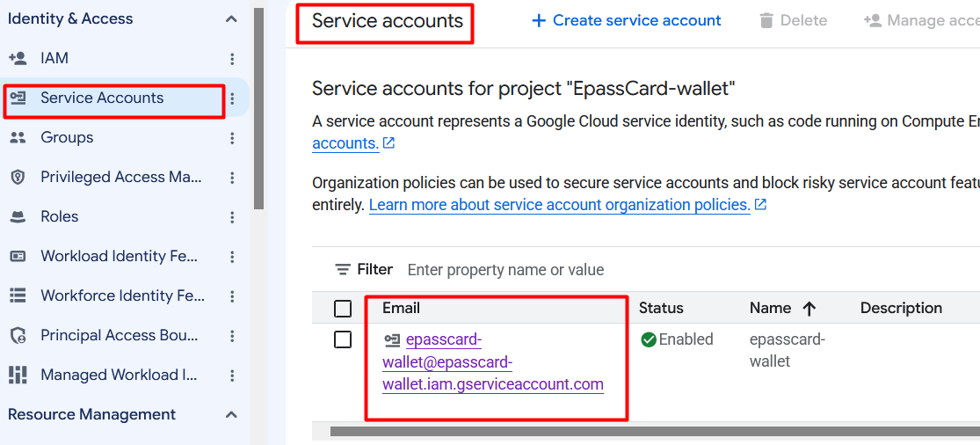Collapse the Resource Management section
Viewport: 980px width, 445px height.
231,415
